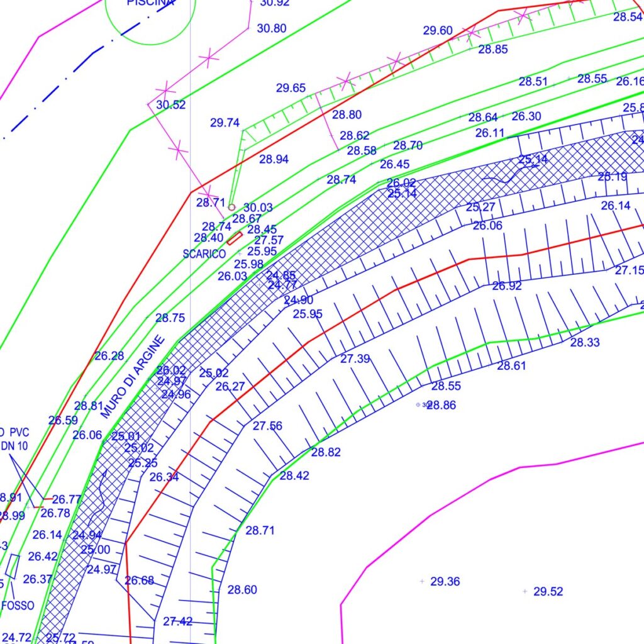Click elevation value 28.61

pos(511,365)
